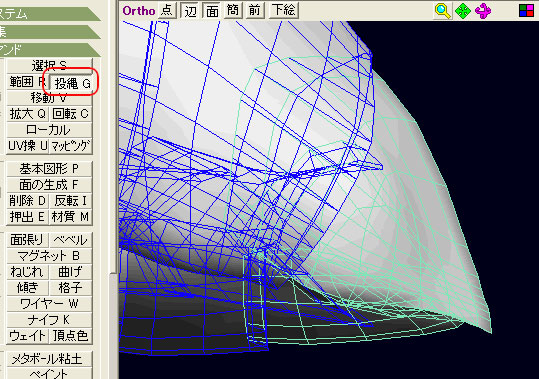The width and height of the screenshot is (539, 379).
Task: Toggle the 点 vertex display button
Action: (167, 10)
